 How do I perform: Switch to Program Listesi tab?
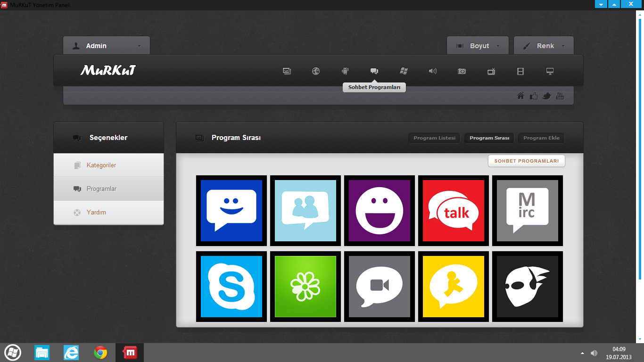(434, 138)
